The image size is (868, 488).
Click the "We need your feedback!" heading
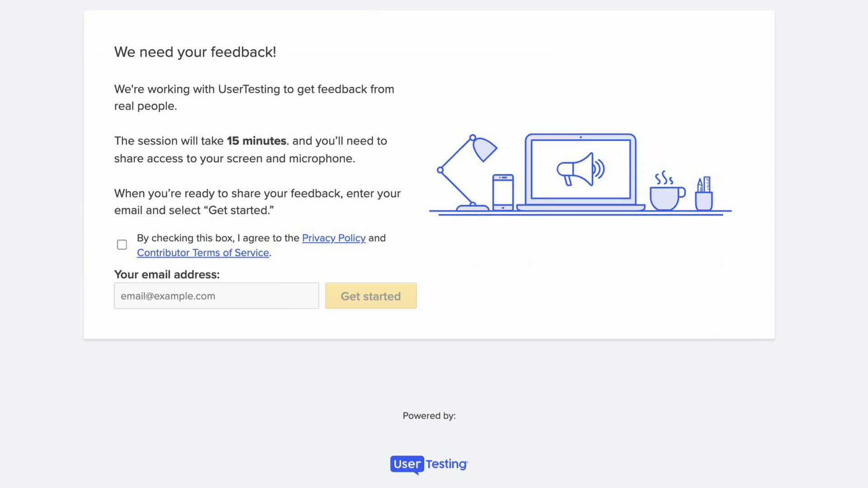tap(195, 52)
